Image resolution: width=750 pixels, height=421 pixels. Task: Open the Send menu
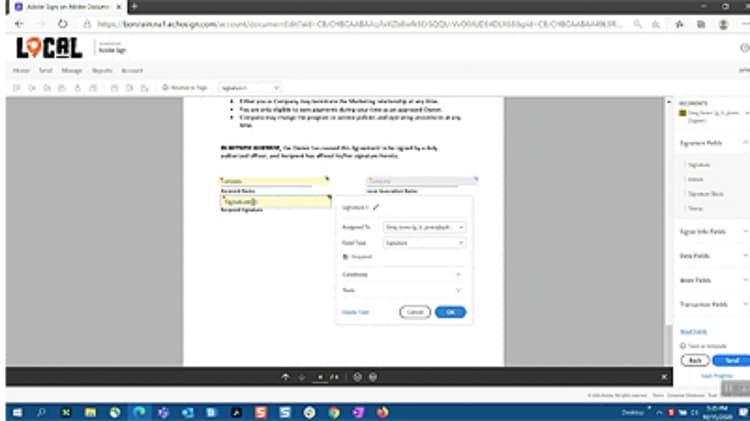(45, 70)
